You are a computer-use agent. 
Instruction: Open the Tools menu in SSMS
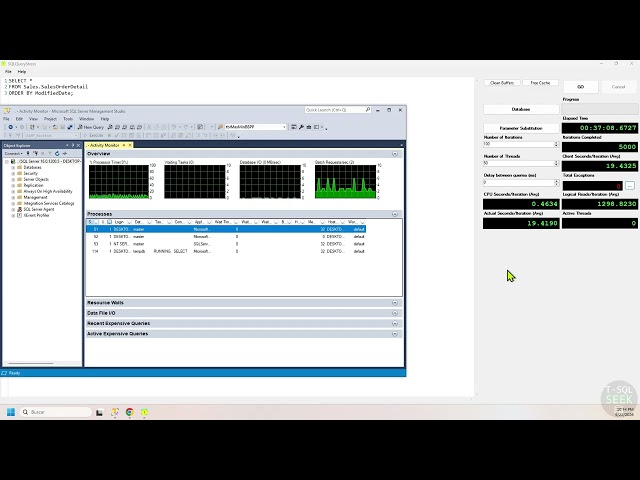68,119
